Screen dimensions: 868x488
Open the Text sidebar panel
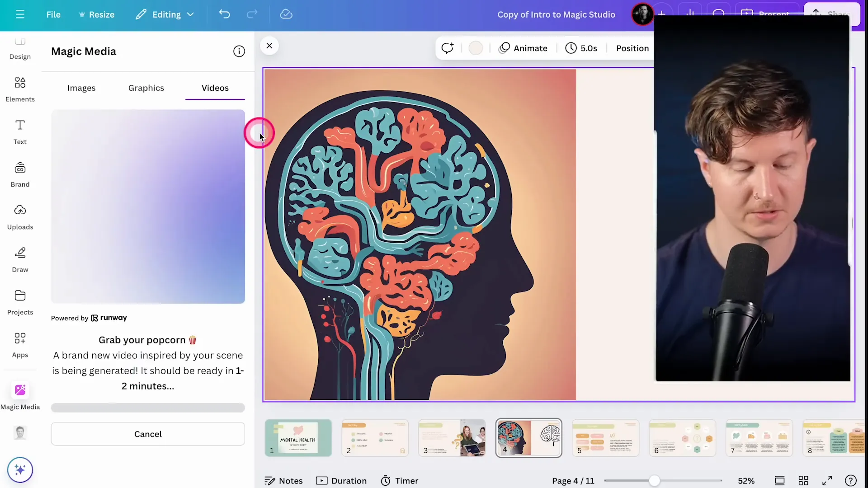[20, 132]
